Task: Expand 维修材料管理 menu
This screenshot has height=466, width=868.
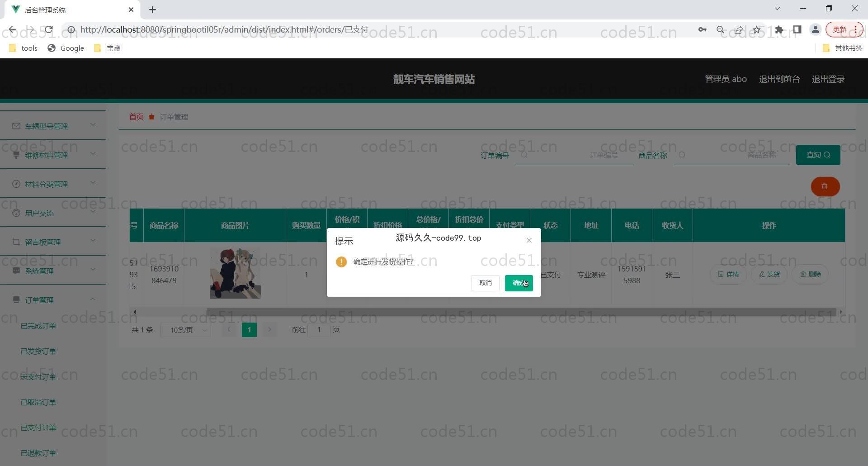Action: (x=53, y=155)
